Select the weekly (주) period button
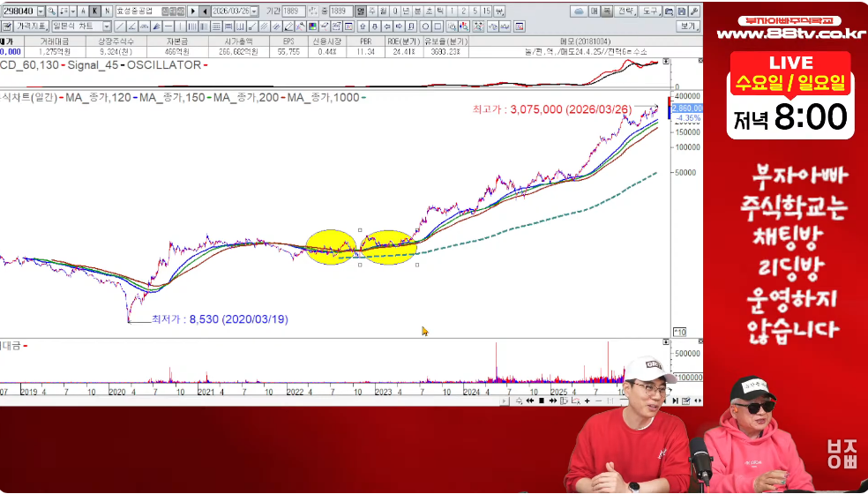Viewport: 868px width, 494px height. [x=372, y=11]
